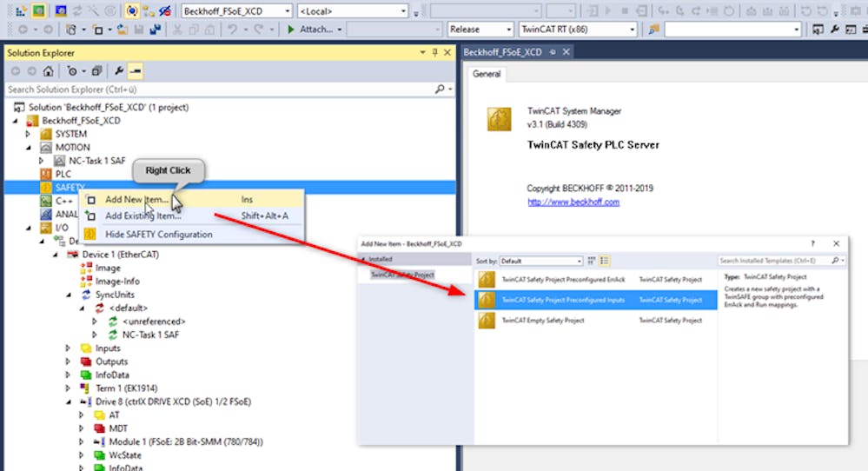The height and width of the screenshot is (471, 868).
Task: Click the Collapse All icon in Solution Explorer
Action: click(x=96, y=71)
